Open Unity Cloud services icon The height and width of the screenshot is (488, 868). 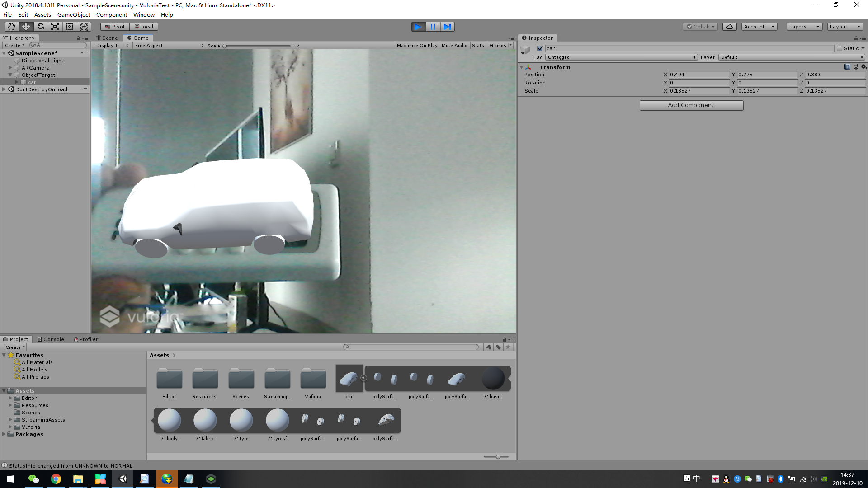[729, 27]
